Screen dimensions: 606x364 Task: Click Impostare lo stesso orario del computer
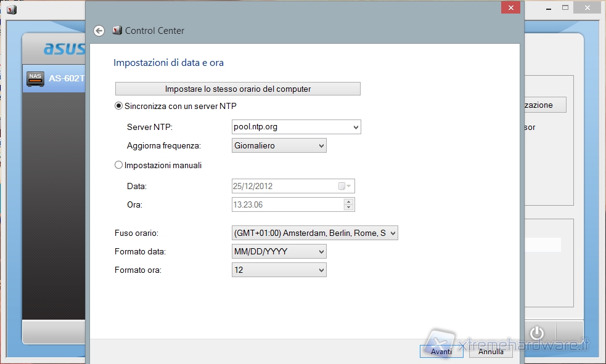[237, 89]
